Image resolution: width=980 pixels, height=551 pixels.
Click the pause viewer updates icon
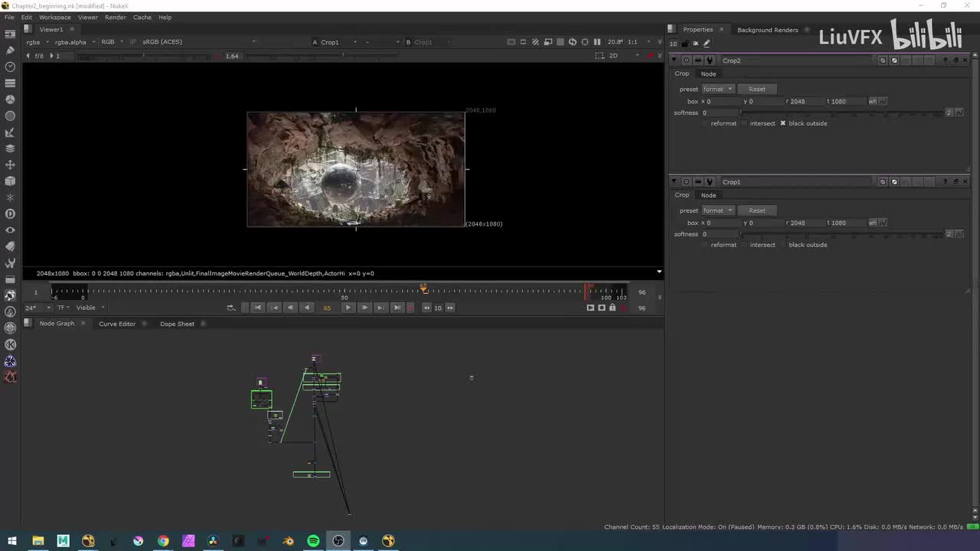[597, 42]
